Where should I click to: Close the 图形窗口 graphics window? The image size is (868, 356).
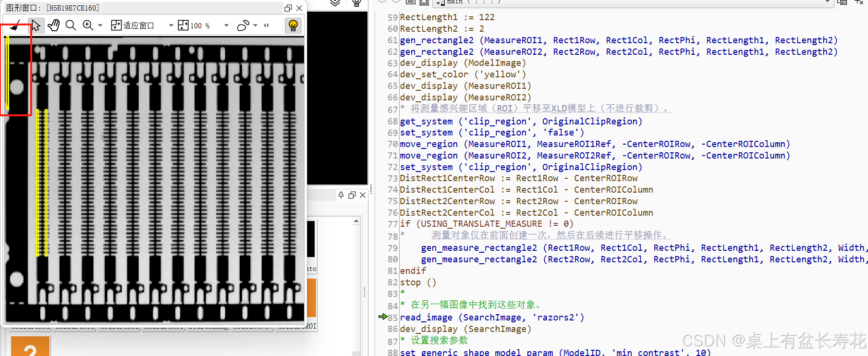point(299,8)
